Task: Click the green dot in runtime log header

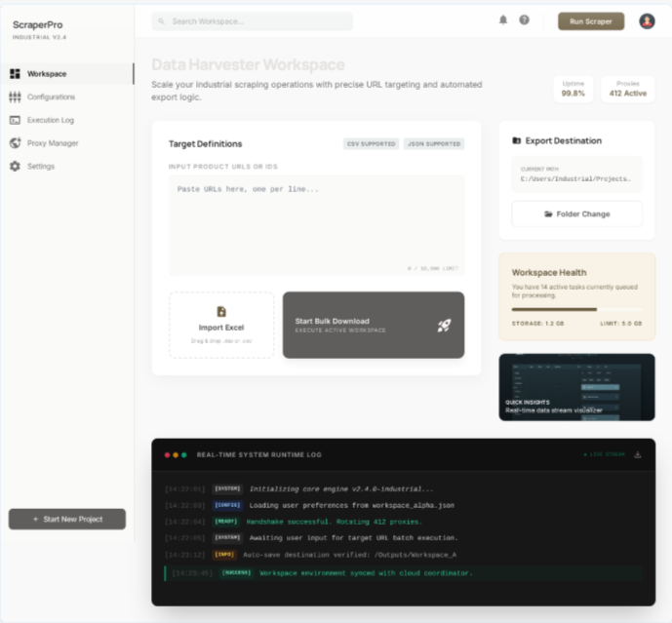Action: coord(184,455)
